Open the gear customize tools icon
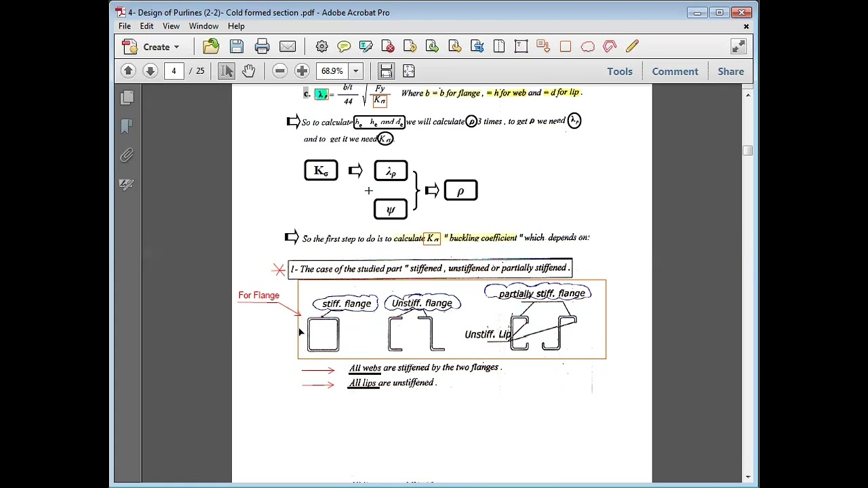This screenshot has width=868, height=488. [x=321, y=47]
